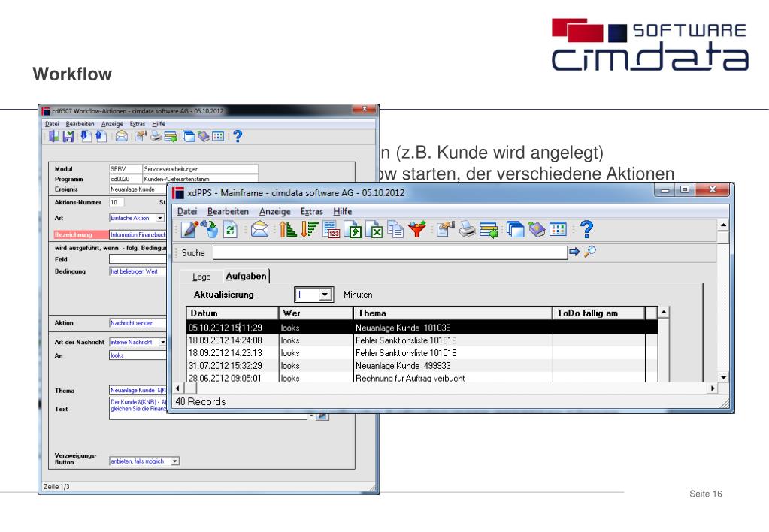
Task: Export to Excel with the X icon
Action: 374,229
